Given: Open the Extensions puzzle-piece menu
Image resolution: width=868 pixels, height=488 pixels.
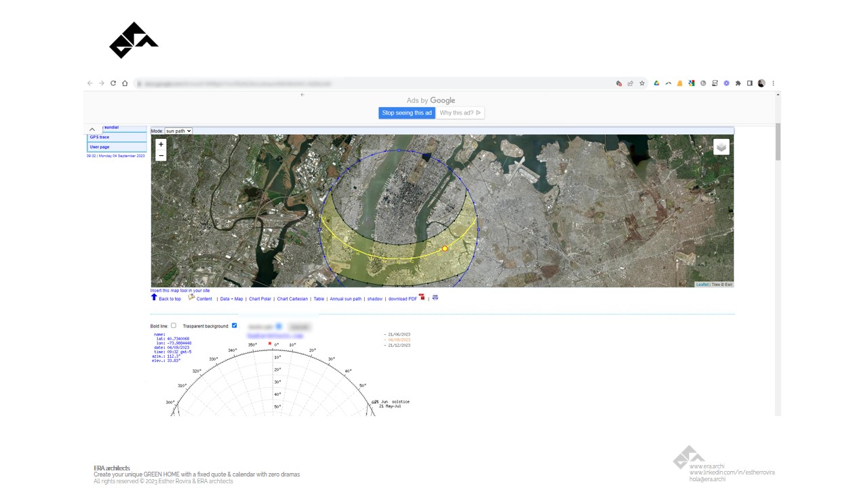Looking at the screenshot, I should tap(738, 83).
